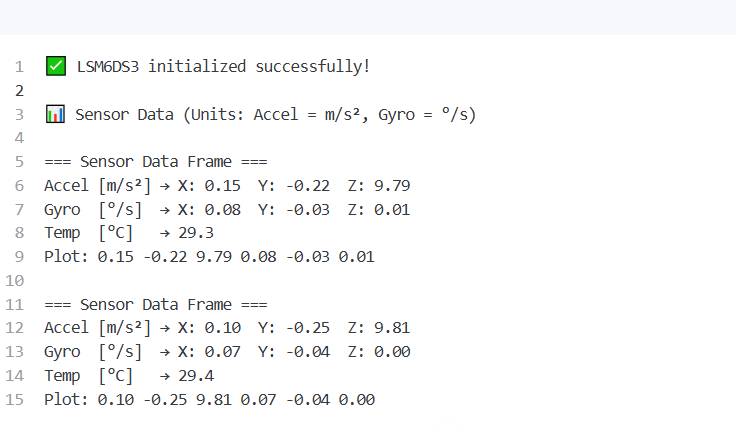Select line number 3 in the gutter
736x427 pixels.
18,115
